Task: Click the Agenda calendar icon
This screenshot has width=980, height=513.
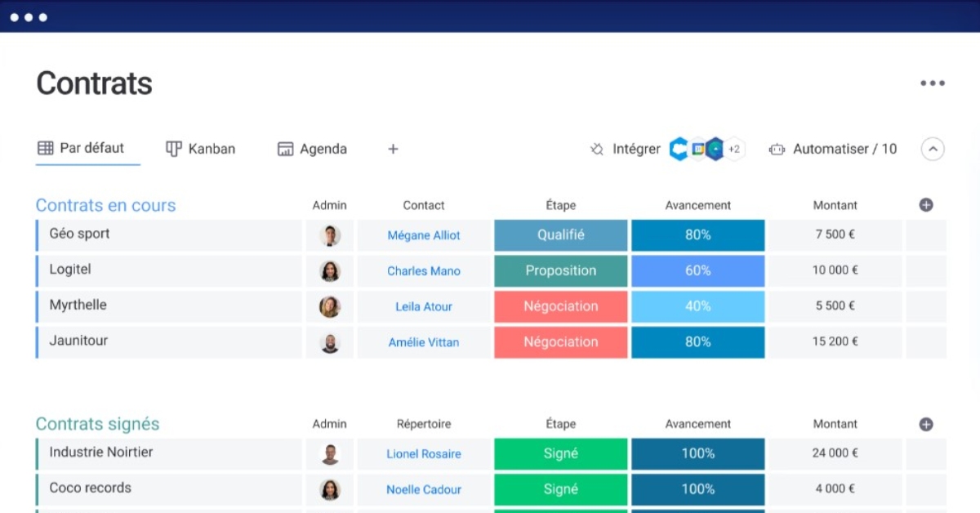Action: click(x=285, y=149)
